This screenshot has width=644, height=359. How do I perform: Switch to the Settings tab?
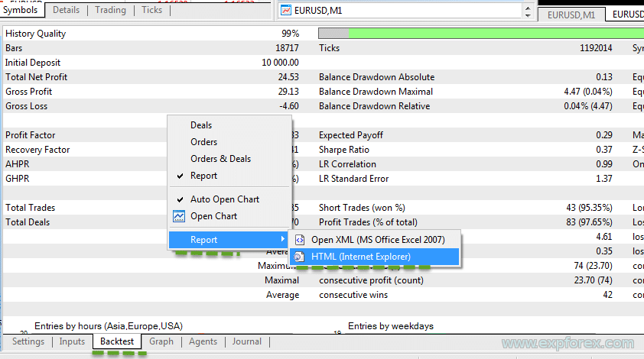pos(28,341)
